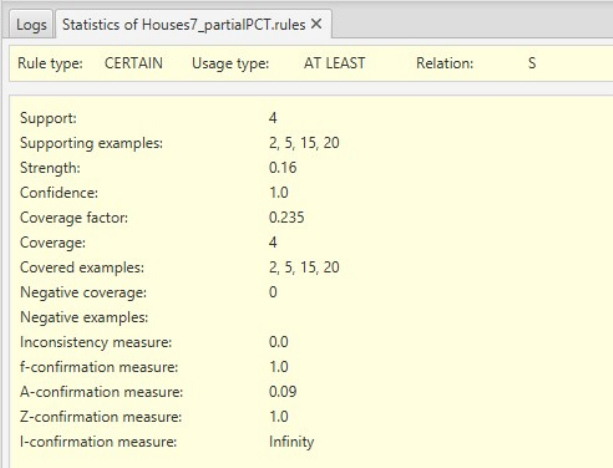Click the Negative coverage value 0
Viewport: 613px width, 468px height.
click(259, 291)
